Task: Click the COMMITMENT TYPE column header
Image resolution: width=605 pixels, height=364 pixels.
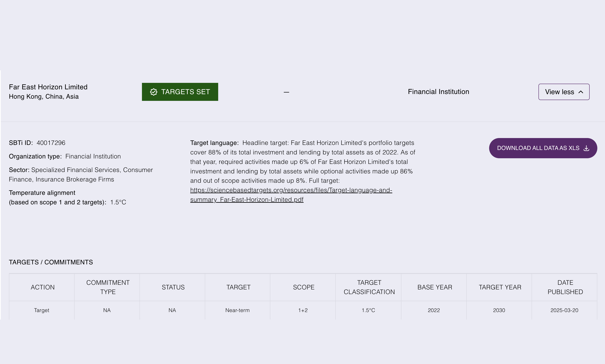Action: tap(108, 287)
